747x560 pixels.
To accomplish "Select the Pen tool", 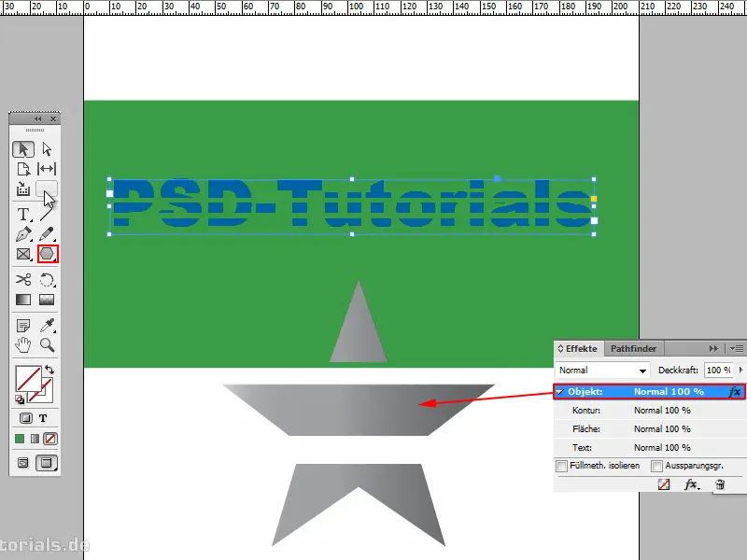I will 22,234.
